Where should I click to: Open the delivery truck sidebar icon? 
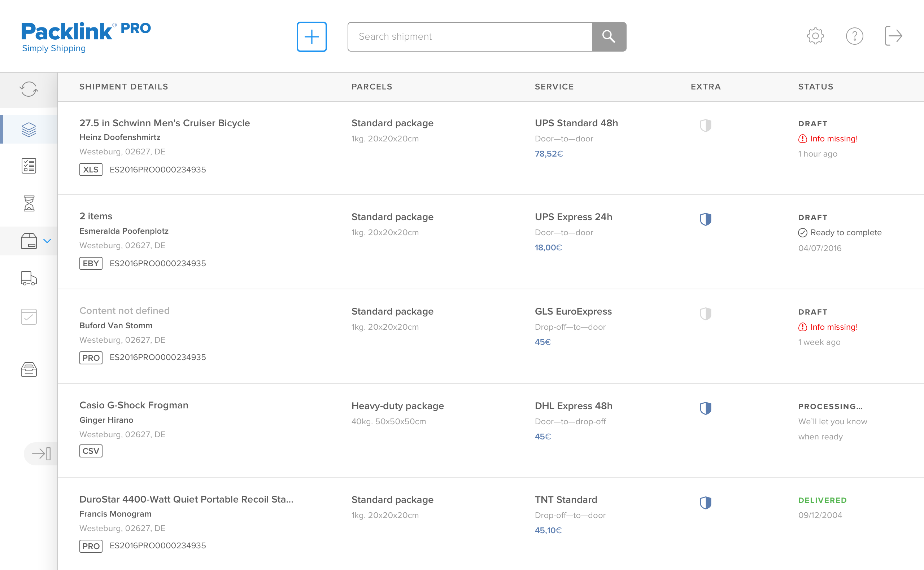[x=29, y=279]
